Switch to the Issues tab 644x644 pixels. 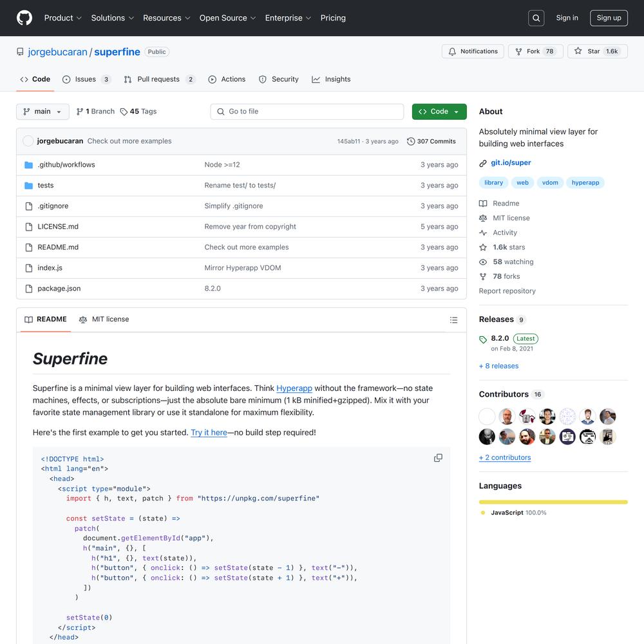pyautogui.click(x=86, y=79)
